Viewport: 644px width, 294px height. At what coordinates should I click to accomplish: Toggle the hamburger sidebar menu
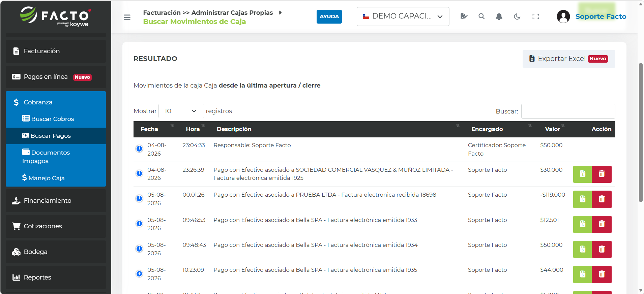pos(127,17)
